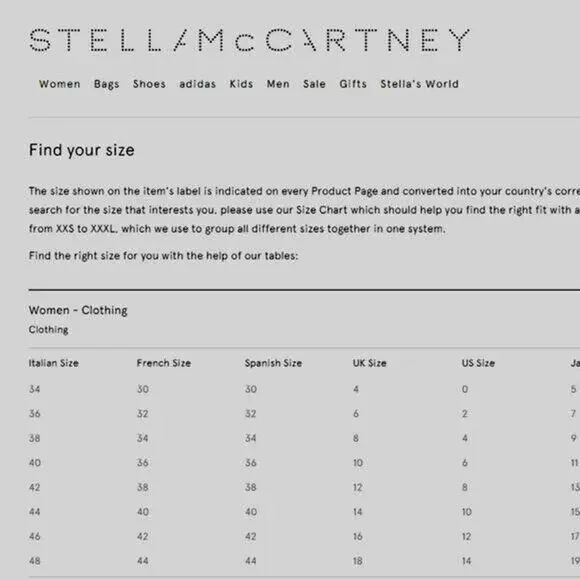The width and height of the screenshot is (580, 580).
Task: Click the Spanish Size column header
Action: (x=273, y=363)
